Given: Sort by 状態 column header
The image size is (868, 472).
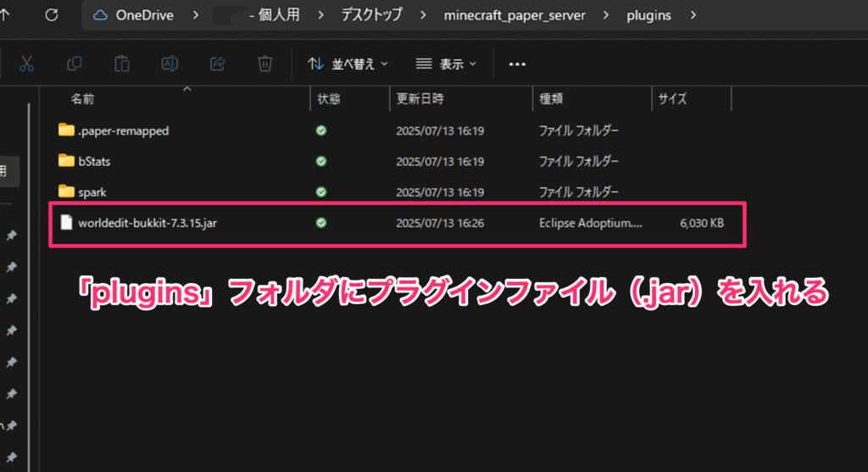Looking at the screenshot, I should point(328,99).
